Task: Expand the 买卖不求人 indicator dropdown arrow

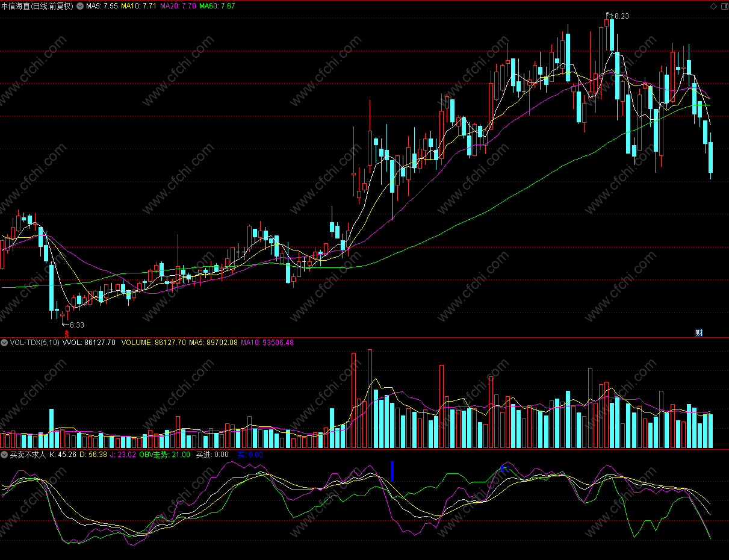Action: 4,455
